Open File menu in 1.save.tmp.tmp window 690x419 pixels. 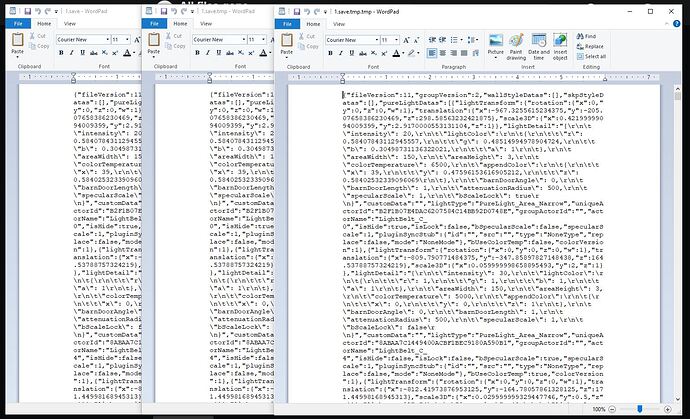(287, 24)
